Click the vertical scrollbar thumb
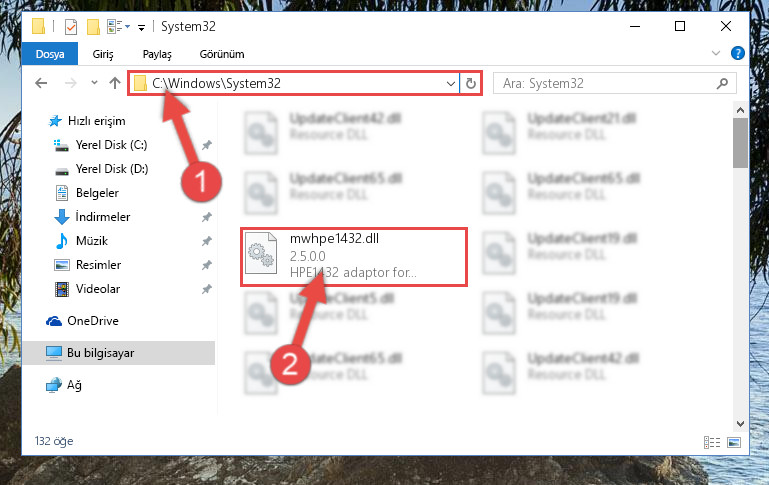Image resolution: width=769 pixels, height=485 pixels. (740, 143)
